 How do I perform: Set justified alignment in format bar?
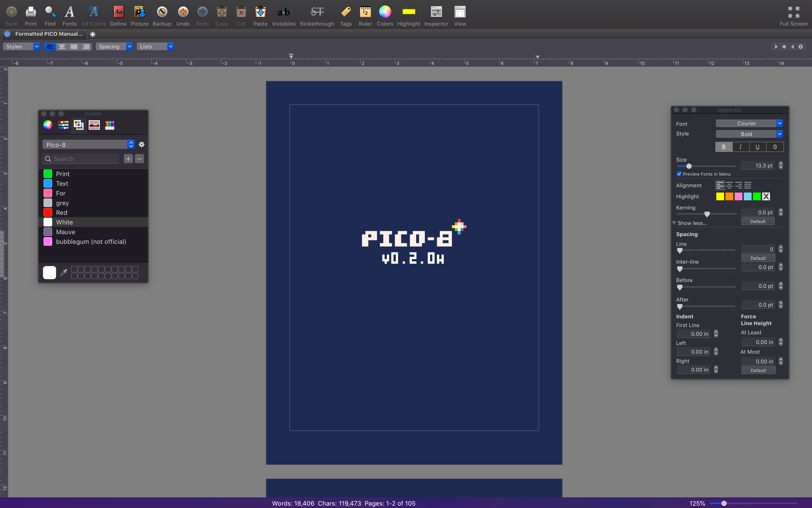[x=74, y=47]
